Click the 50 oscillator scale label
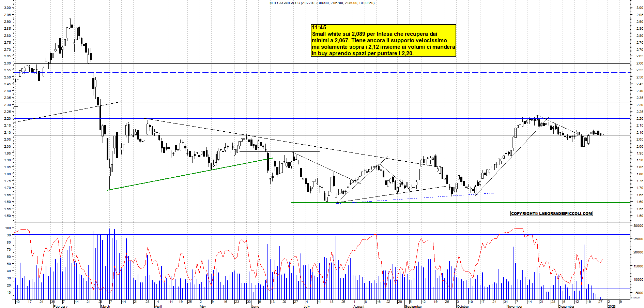 [x=9, y=264]
